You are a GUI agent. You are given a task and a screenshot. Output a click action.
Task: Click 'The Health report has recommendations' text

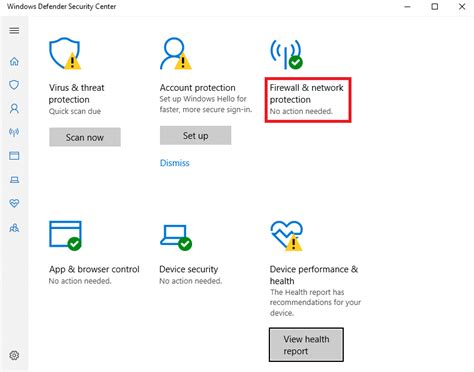coord(315,303)
